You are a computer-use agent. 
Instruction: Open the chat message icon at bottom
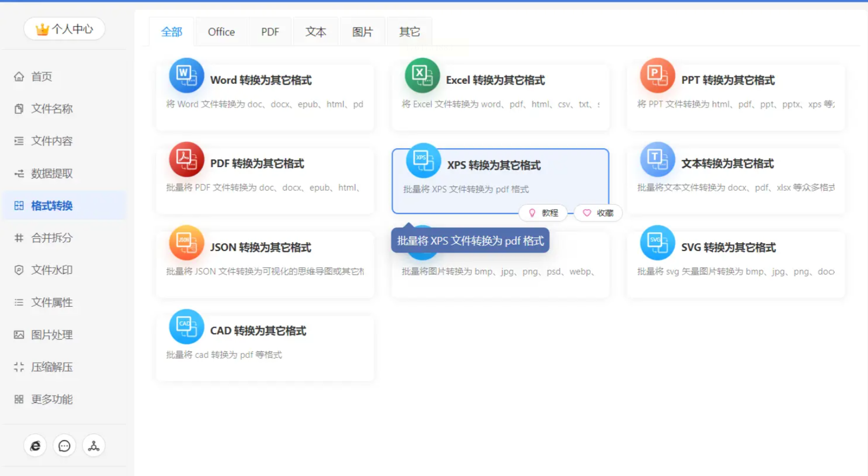[x=64, y=446]
